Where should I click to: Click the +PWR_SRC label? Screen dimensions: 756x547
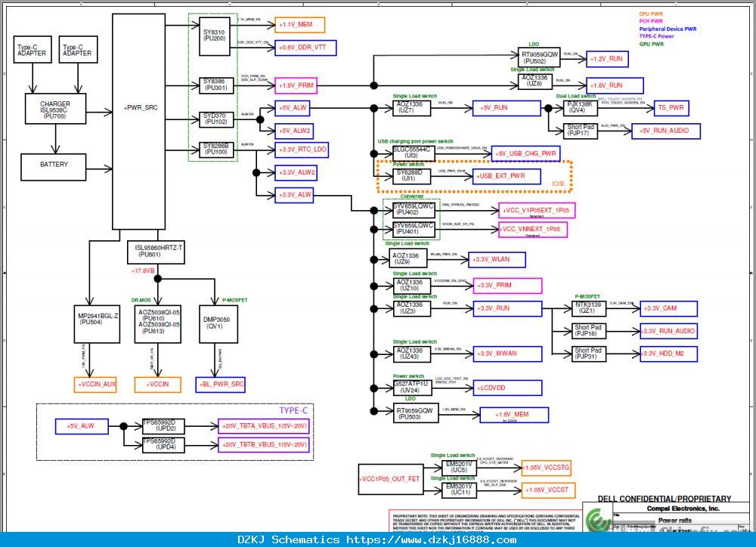click(141, 107)
